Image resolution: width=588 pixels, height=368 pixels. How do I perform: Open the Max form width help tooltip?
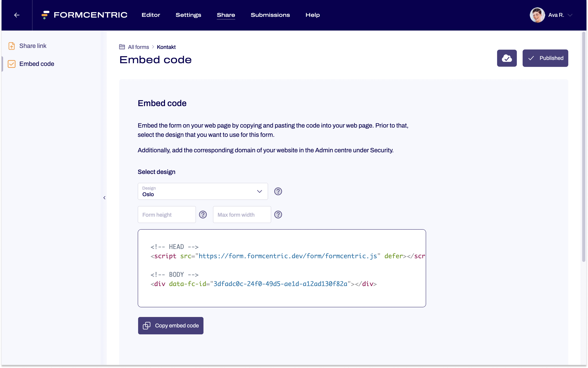(278, 214)
